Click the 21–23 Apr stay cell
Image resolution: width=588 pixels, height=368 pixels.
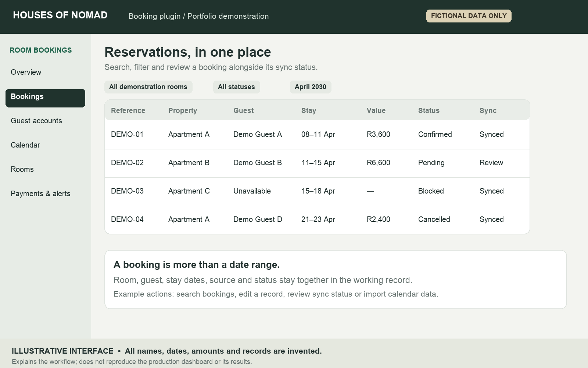click(x=318, y=219)
